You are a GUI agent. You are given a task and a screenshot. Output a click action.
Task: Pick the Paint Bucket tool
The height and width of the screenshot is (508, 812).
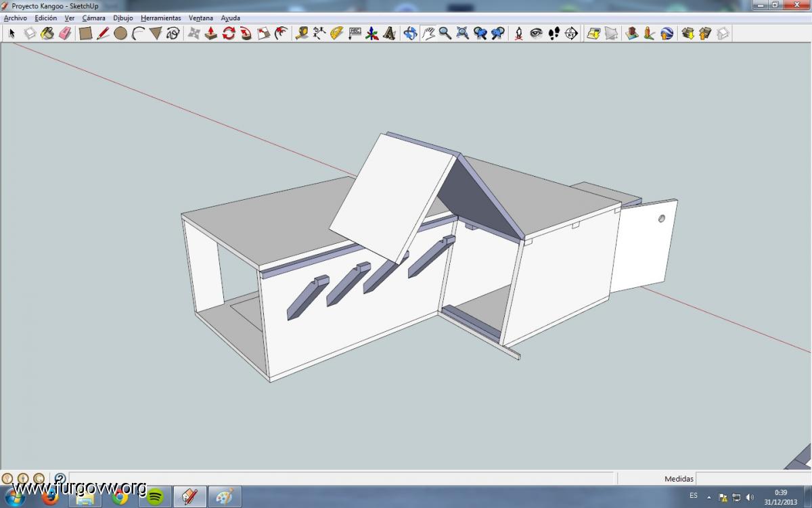(47, 33)
